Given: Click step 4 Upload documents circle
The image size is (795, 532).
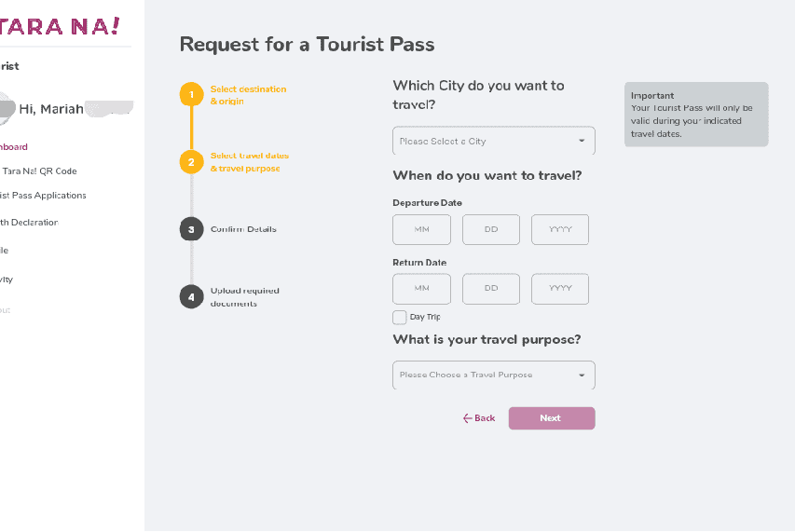Looking at the screenshot, I should (191, 297).
